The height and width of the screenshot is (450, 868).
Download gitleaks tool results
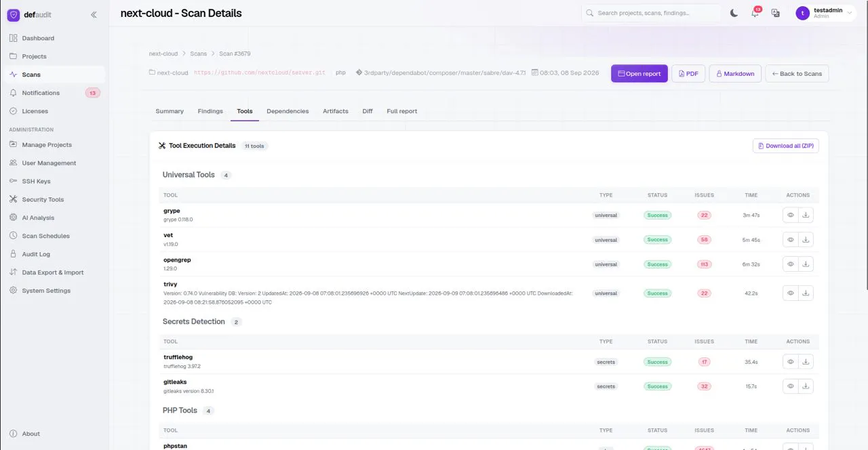point(806,386)
